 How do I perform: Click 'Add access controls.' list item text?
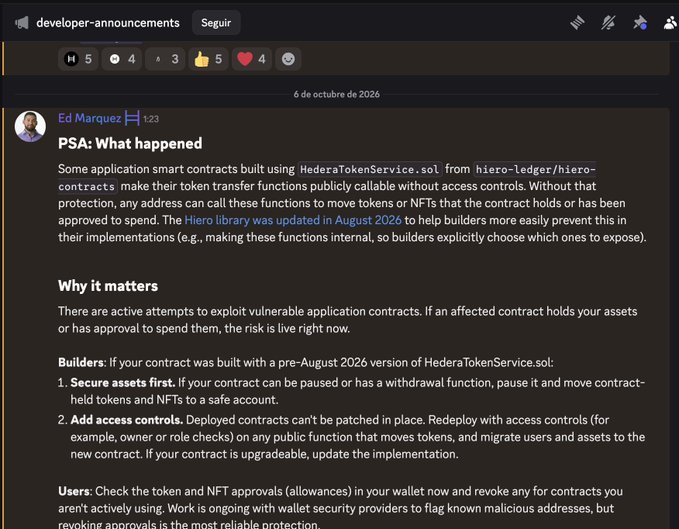tap(126, 420)
